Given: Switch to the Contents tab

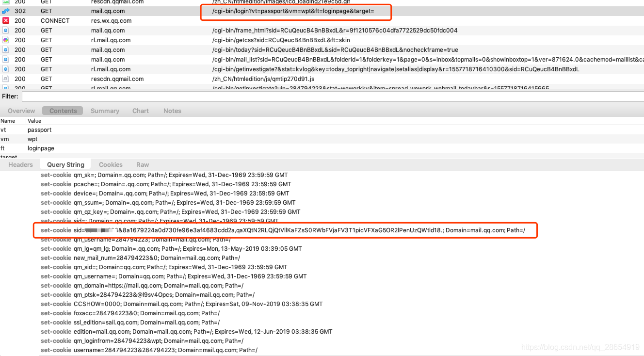Looking at the screenshot, I should tap(63, 111).
